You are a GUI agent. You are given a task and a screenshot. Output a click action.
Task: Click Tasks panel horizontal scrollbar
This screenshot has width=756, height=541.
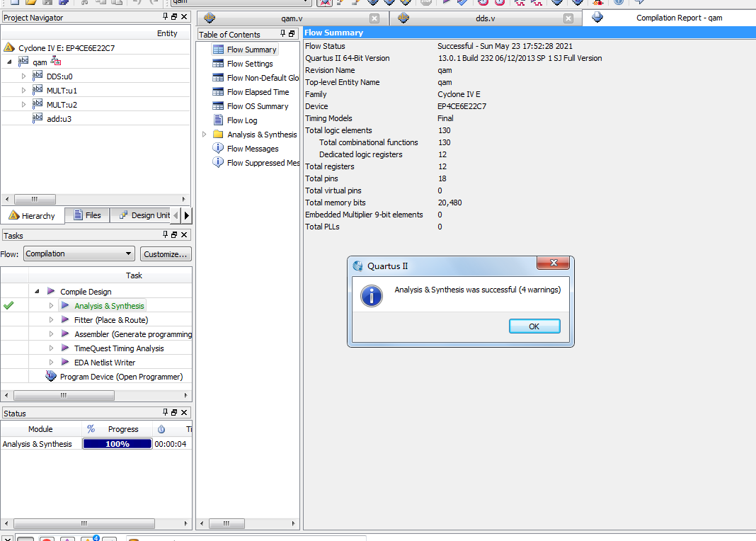click(x=64, y=395)
